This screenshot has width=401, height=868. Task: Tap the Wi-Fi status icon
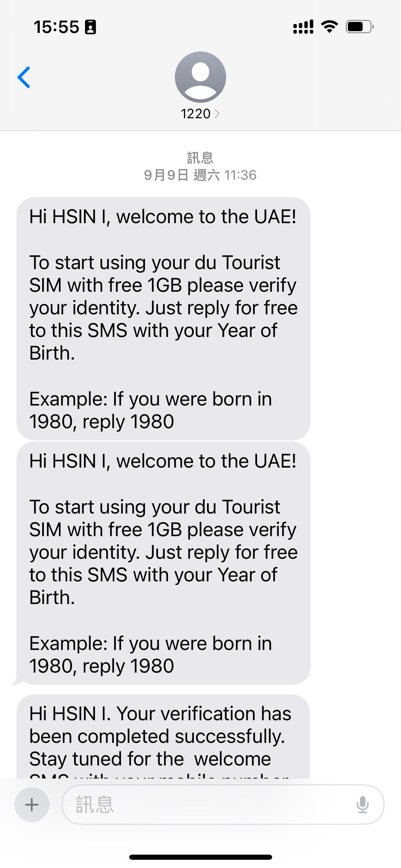click(329, 27)
